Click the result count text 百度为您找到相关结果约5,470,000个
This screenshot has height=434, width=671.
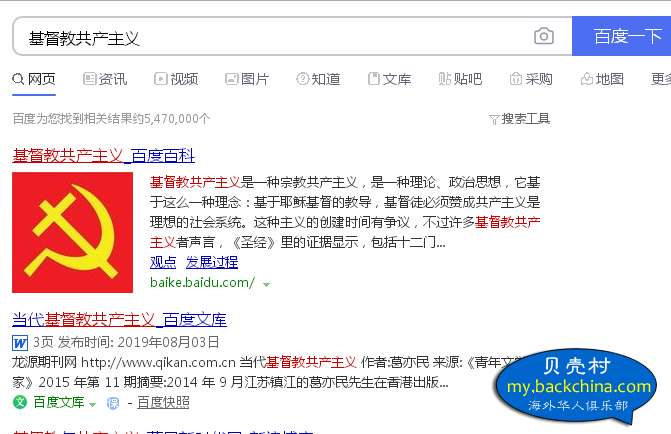[111, 119]
